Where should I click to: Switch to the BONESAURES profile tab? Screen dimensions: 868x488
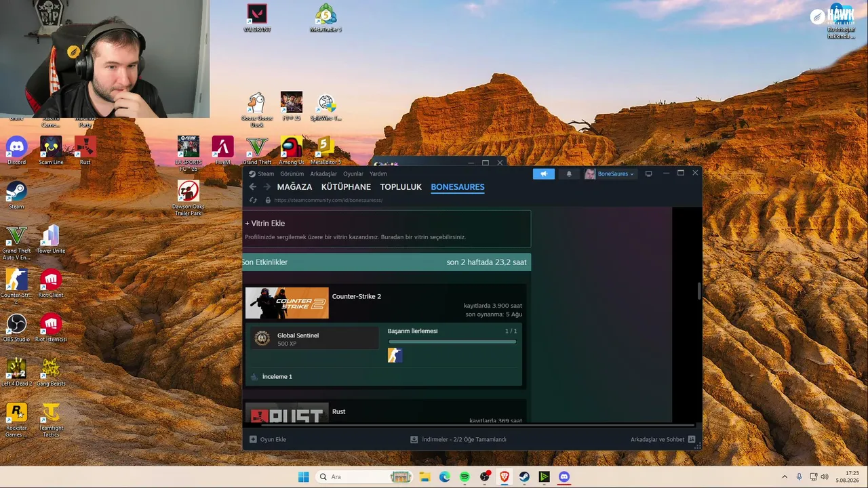(458, 187)
